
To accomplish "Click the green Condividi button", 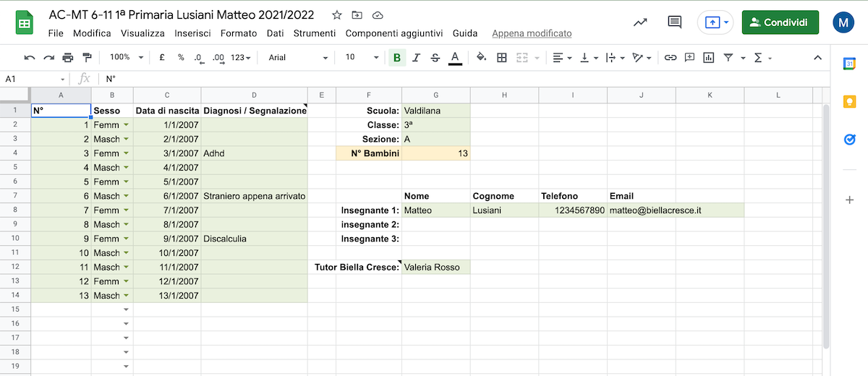I will click(780, 22).
